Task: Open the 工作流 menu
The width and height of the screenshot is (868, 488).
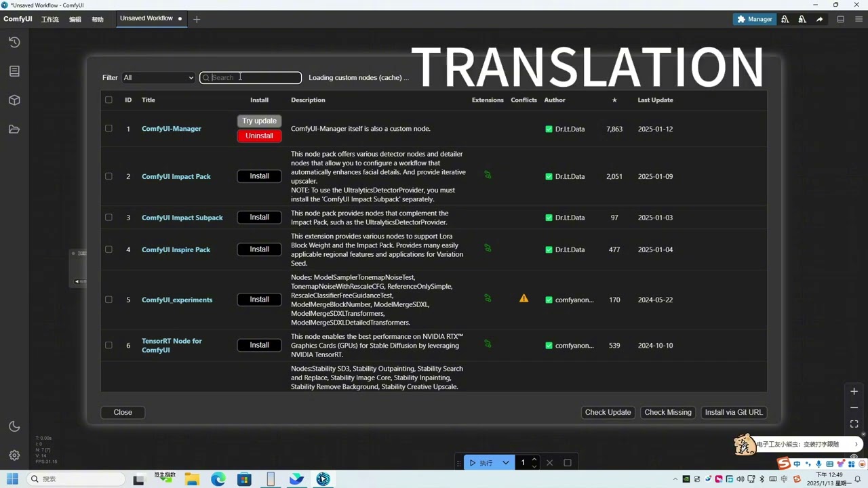Action: [50, 20]
